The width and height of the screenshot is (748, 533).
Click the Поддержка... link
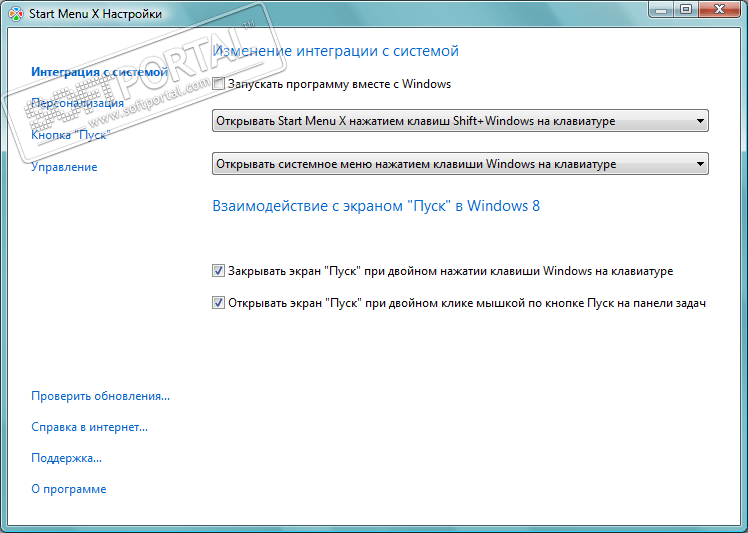[x=66, y=459]
